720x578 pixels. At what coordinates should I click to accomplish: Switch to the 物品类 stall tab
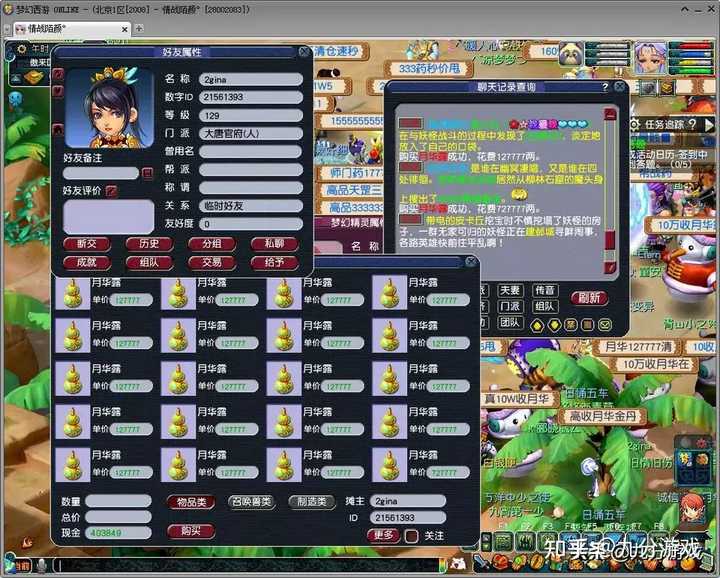click(x=191, y=502)
